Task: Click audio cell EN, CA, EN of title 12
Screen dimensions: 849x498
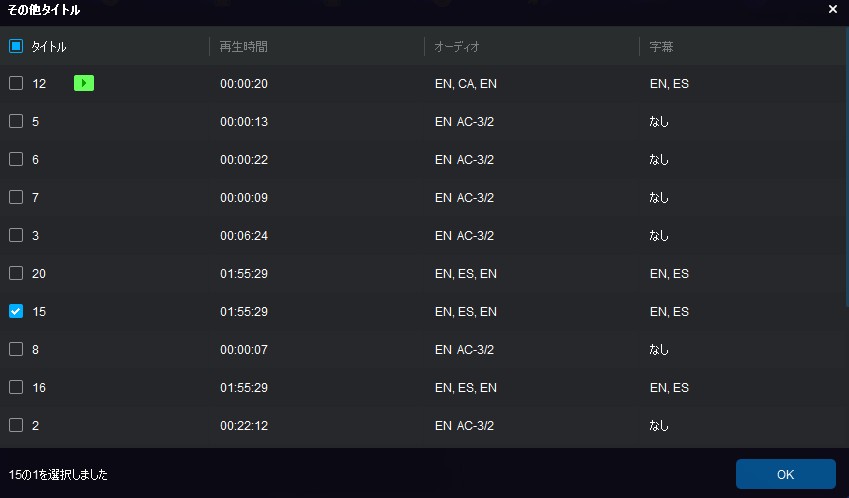Action: coord(466,83)
